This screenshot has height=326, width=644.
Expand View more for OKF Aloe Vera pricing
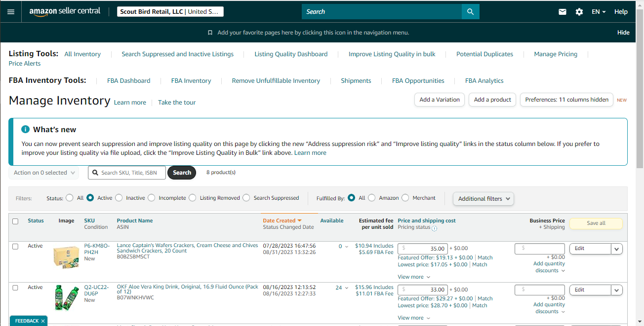coord(414,318)
